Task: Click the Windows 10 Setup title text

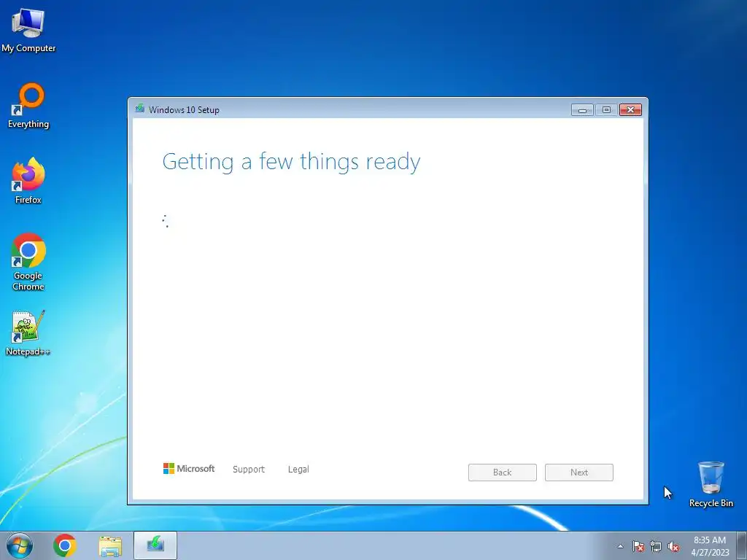Action: [x=184, y=109]
